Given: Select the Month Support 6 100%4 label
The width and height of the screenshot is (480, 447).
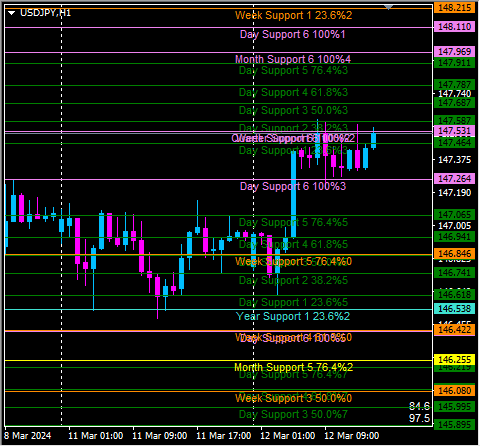Looking at the screenshot, I should [x=293, y=59].
